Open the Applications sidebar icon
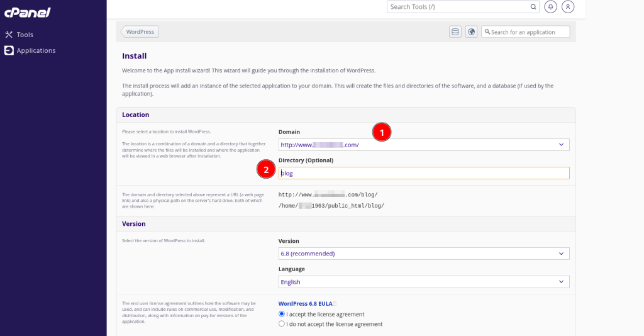Viewport: 644px width, 336px height. pyautogui.click(x=9, y=50)
